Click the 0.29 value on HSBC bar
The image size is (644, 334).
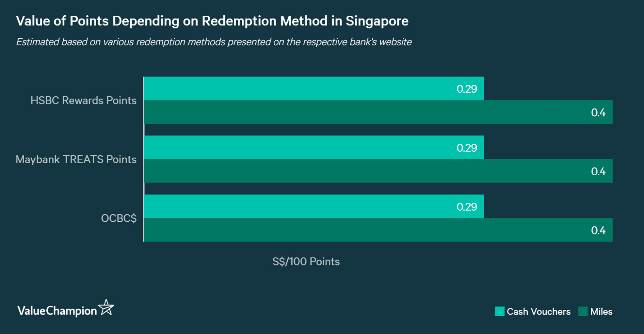[x=466, y=89]
